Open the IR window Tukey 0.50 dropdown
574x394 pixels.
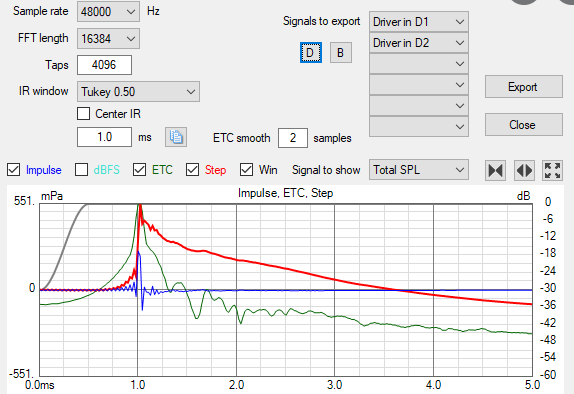pos(138,92)
